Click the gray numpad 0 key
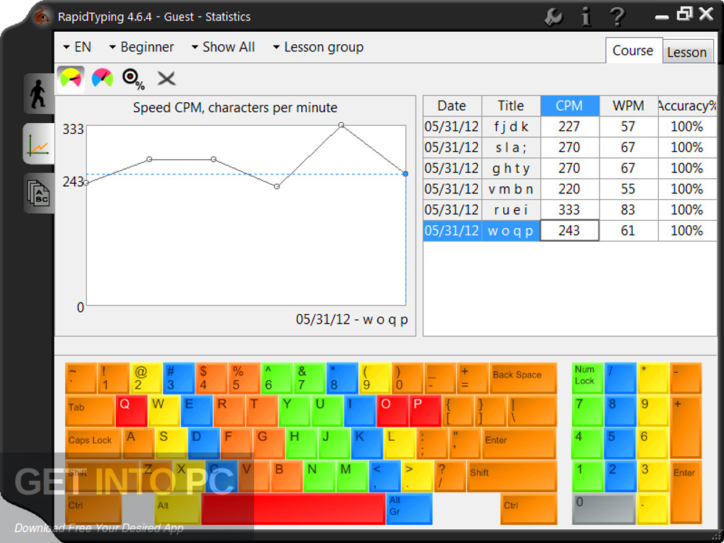Screen dimensions: 724x543 [x=604, y=508]
